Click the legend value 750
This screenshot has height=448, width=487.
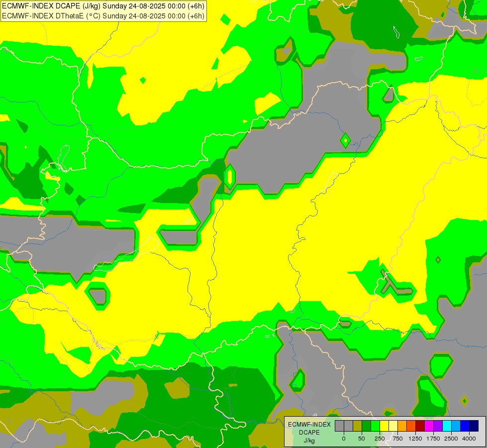(397, 439)
